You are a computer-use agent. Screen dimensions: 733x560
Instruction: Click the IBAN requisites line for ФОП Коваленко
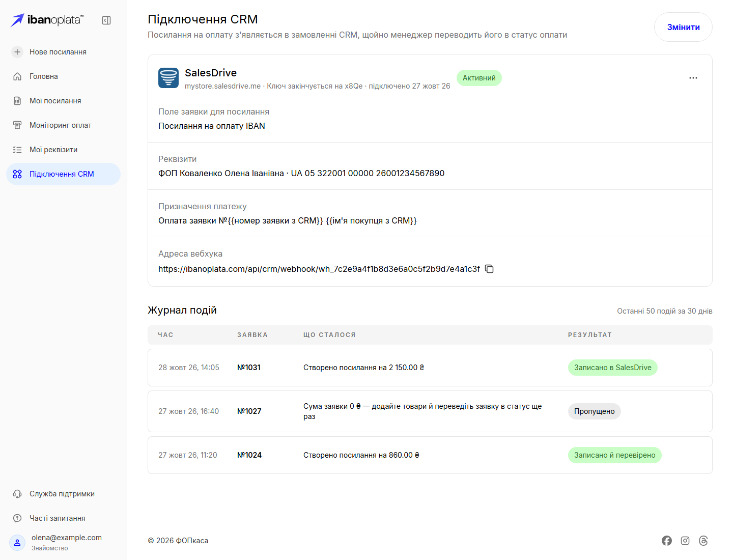pyautogui.click(x=301, y=173)
